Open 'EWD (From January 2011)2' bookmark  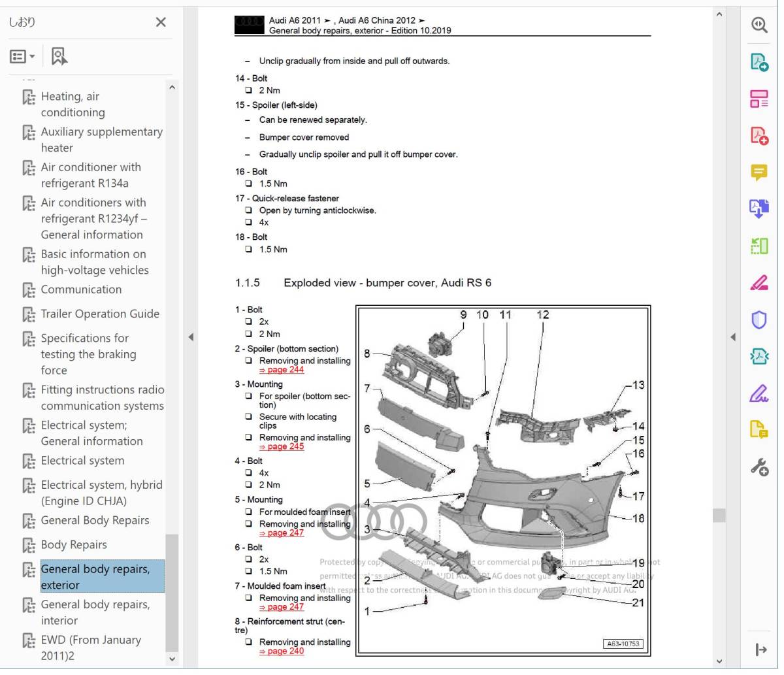(x=91, y=648)
